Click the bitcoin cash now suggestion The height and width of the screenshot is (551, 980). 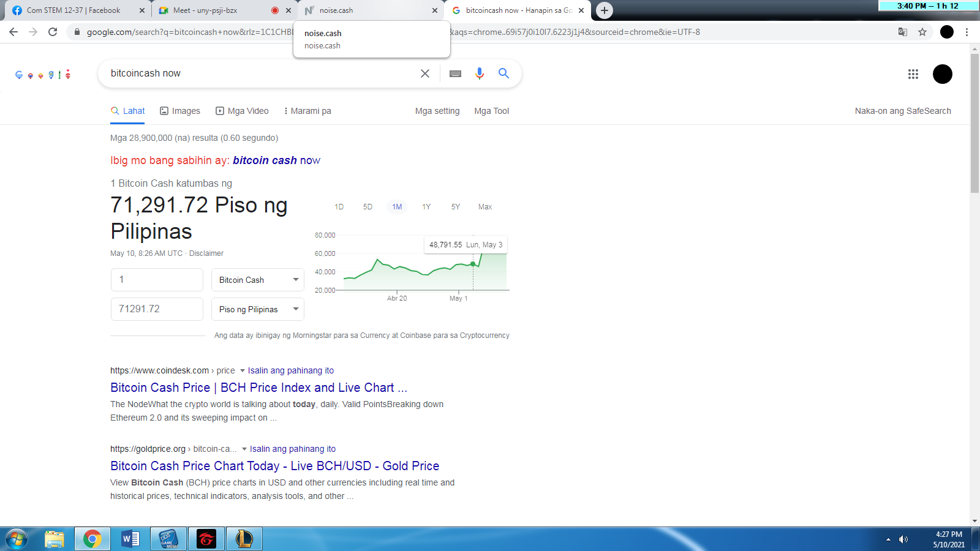point(276,160)
